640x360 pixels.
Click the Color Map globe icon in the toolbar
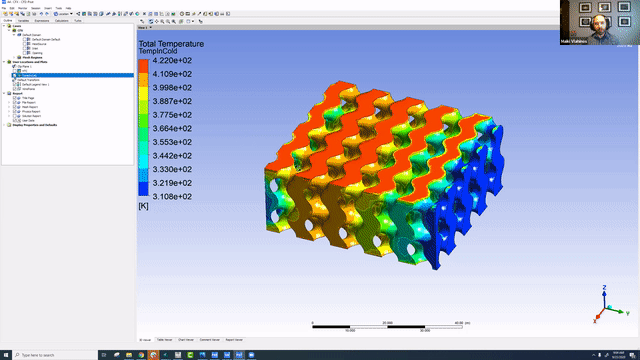[137, 14]
